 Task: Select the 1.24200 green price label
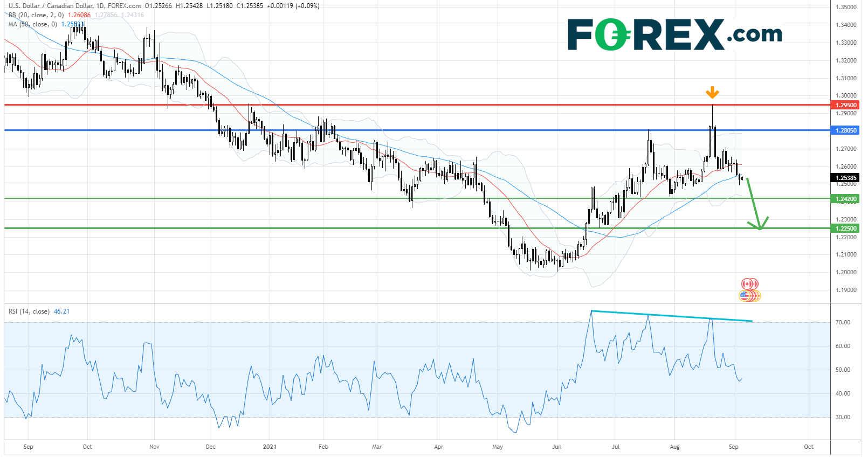click(x=846, y=199)
